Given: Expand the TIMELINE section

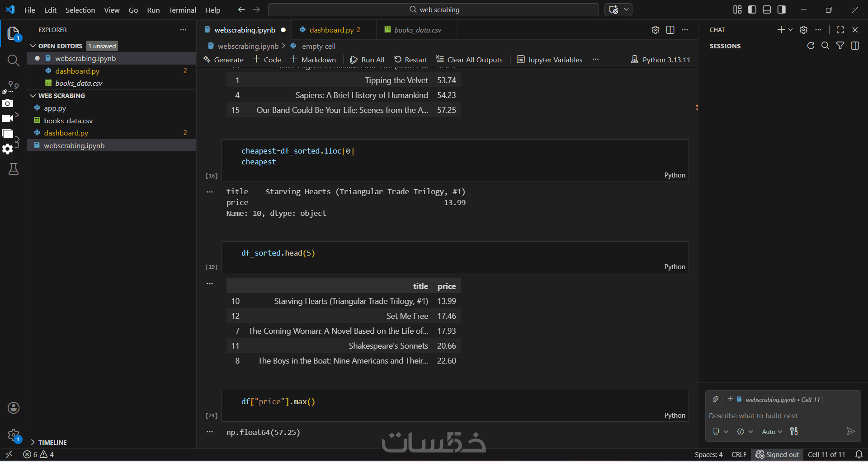Looking at the screenshot, I should click(x=33, y=443).
